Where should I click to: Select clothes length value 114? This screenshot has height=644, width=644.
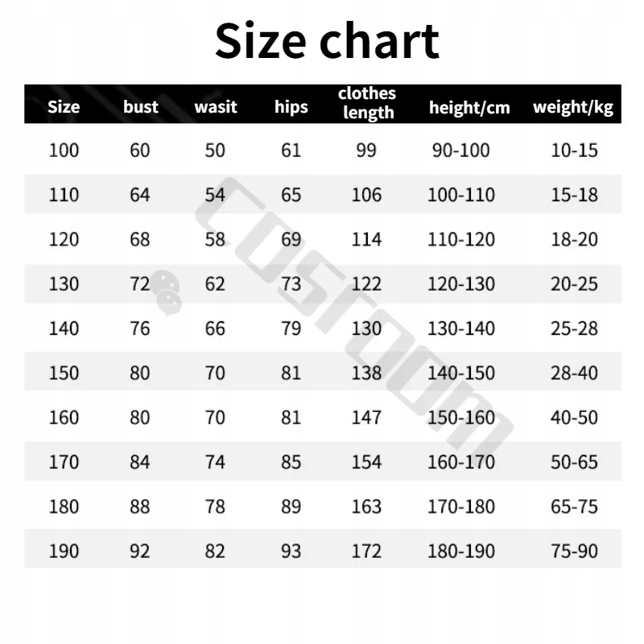(x=366, y=239)
